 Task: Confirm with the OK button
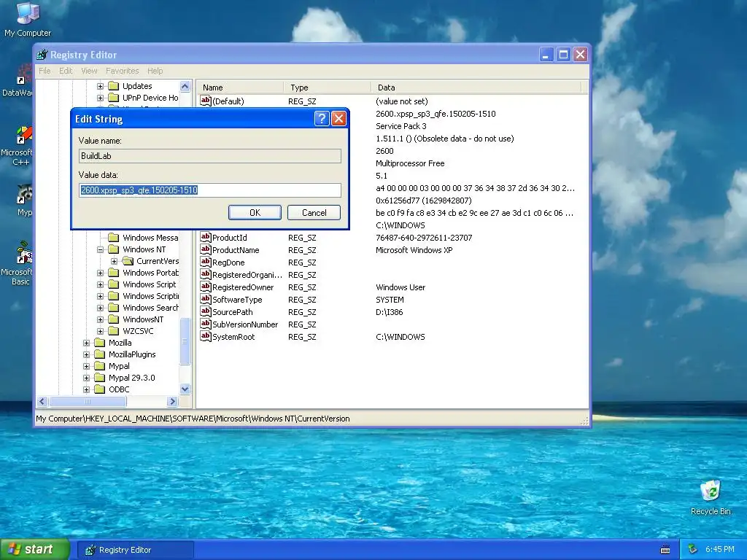pyautogui.click(x=255, y=212)
